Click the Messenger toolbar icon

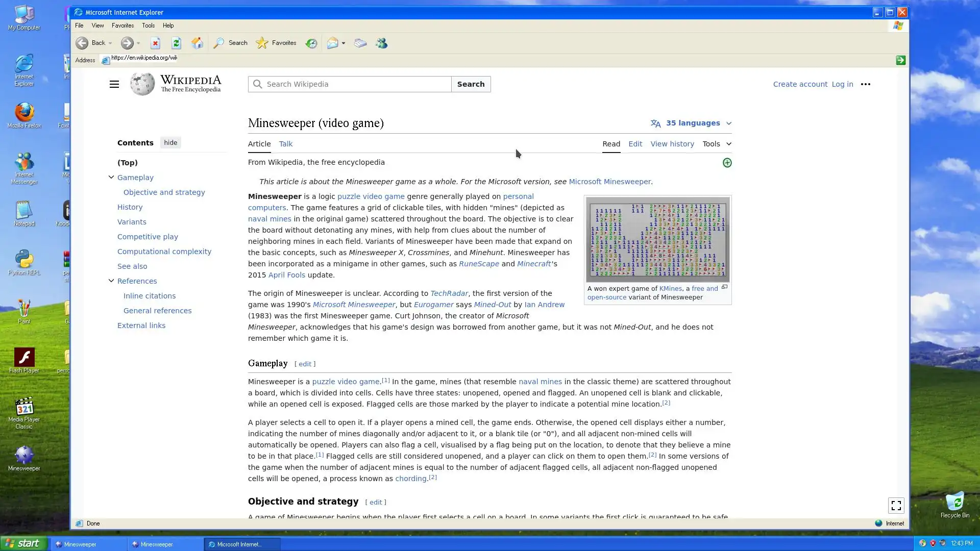click(x=382, y=43)
